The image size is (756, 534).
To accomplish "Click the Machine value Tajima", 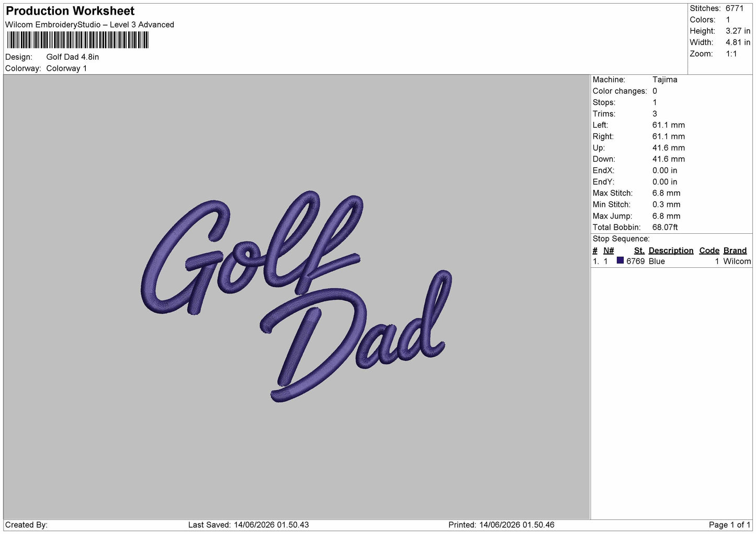I will point(665,79).
